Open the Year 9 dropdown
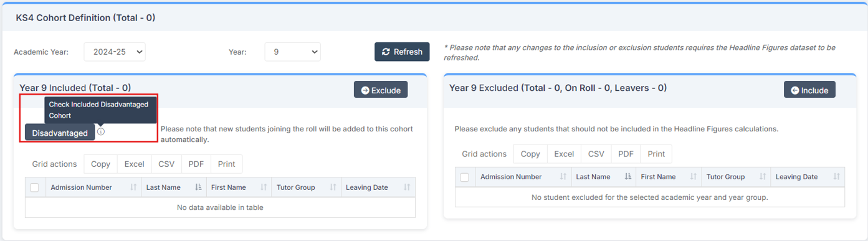This screenshot has height=241, width=868. coord(292,52)
